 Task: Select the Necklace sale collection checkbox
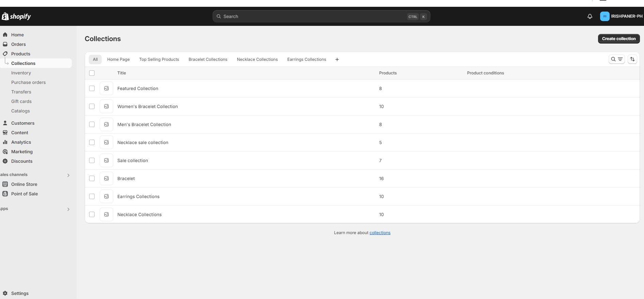[92, 142]
